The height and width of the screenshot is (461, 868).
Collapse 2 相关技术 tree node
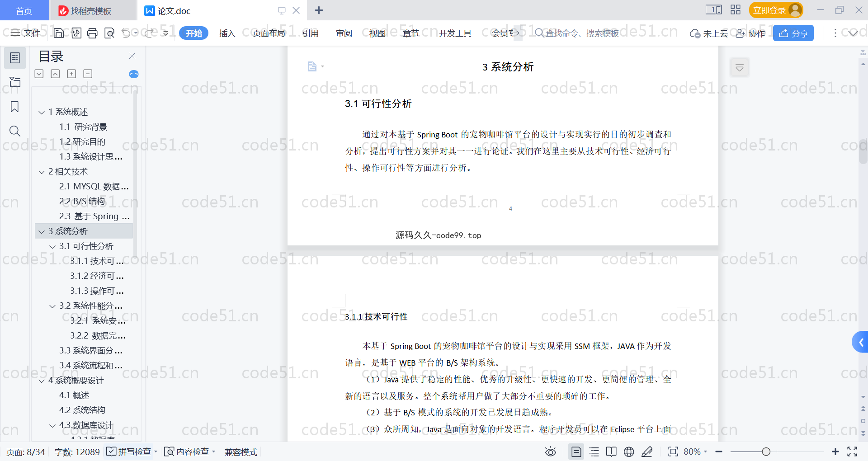pyautogui.click(x=42, y=172)
